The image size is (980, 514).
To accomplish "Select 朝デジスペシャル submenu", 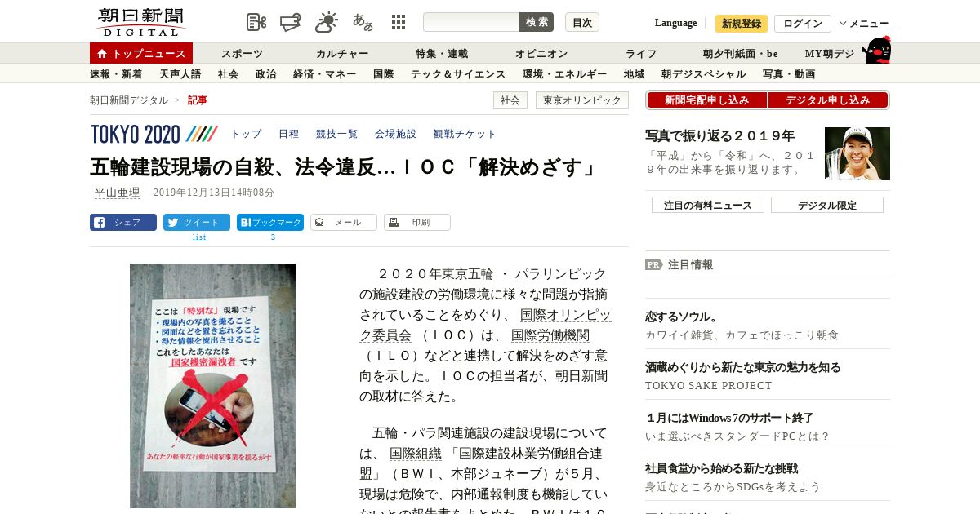I will tap(703, 73).
